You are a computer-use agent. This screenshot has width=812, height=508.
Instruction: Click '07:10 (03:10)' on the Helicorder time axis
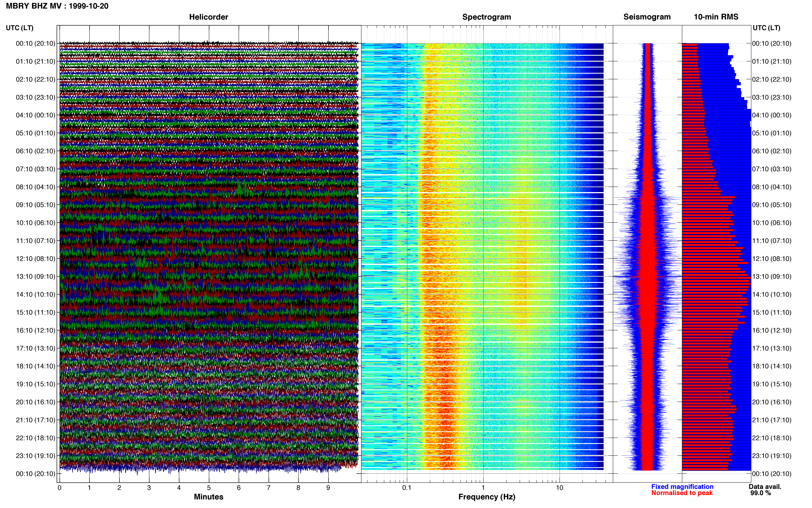click(36, 169)
